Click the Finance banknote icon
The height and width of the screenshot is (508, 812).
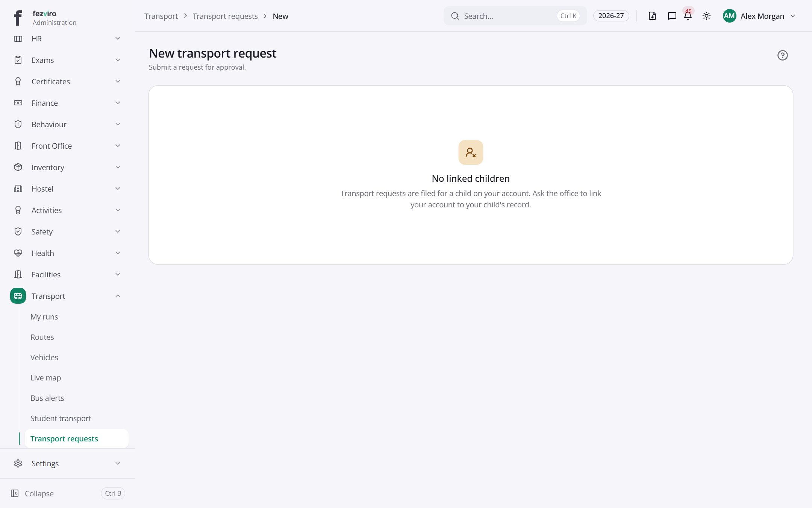18,103
